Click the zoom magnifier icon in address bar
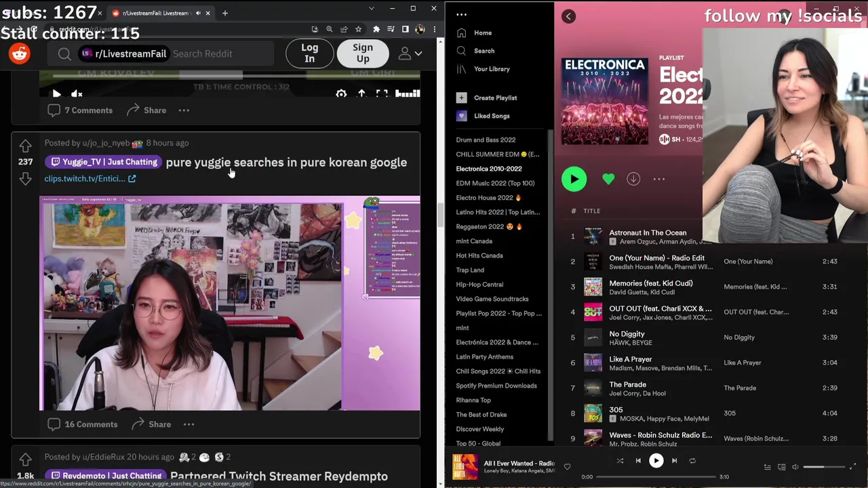The image size is (868, 488). pos(330,29)
